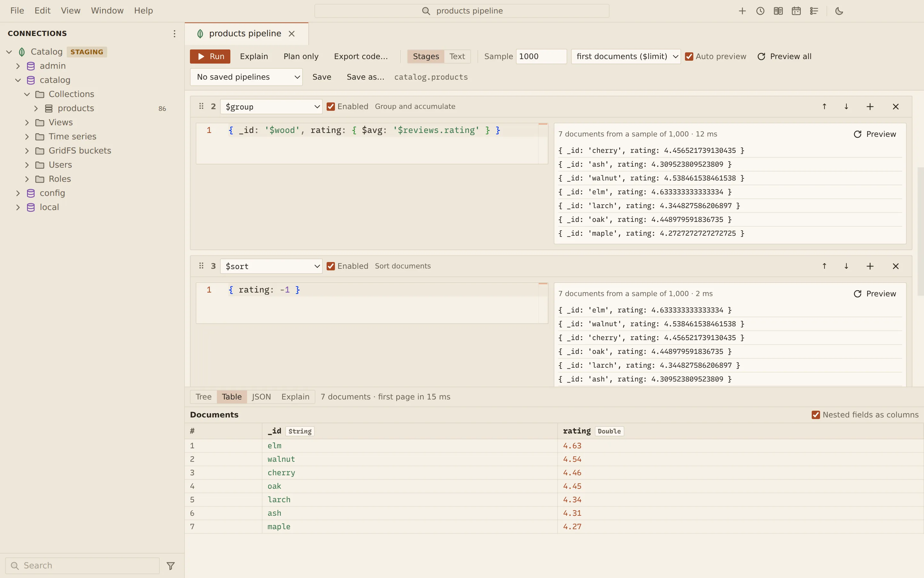Click the task list icon in the top bar

(814, 11)
